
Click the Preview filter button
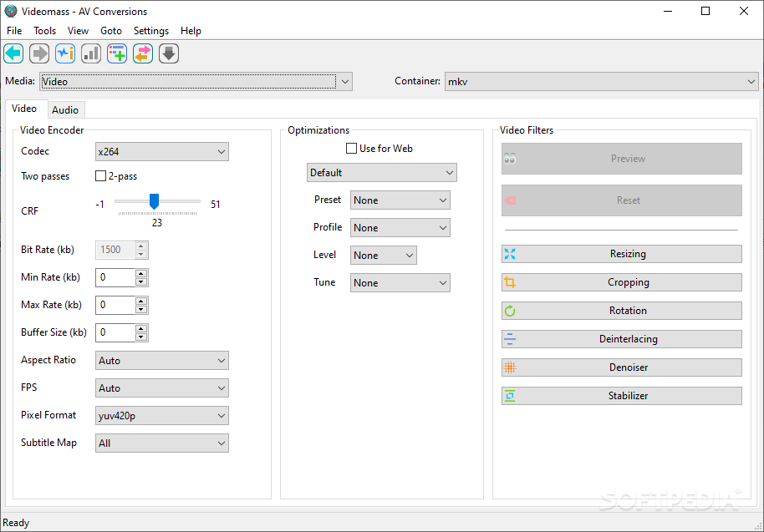click(x=622, y=159)
